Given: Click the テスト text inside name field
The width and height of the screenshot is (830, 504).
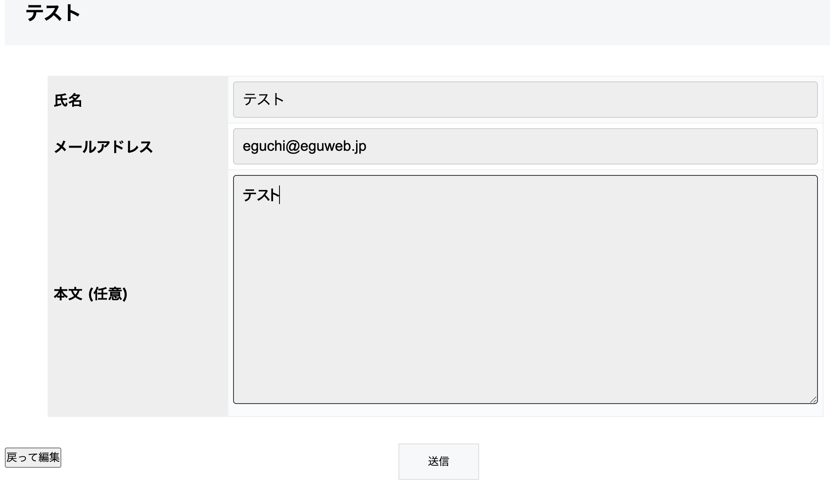Looking at the screenshot, I should coord(264,100).
